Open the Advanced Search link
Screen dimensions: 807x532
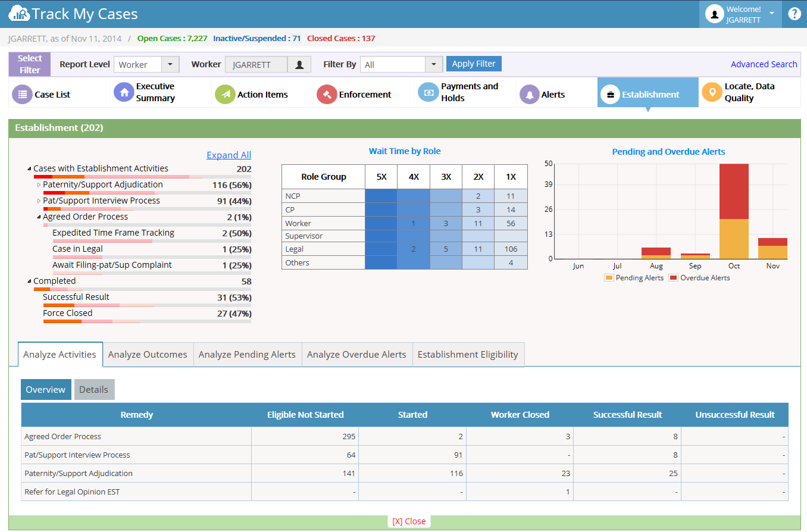click(x=764, y=64)
